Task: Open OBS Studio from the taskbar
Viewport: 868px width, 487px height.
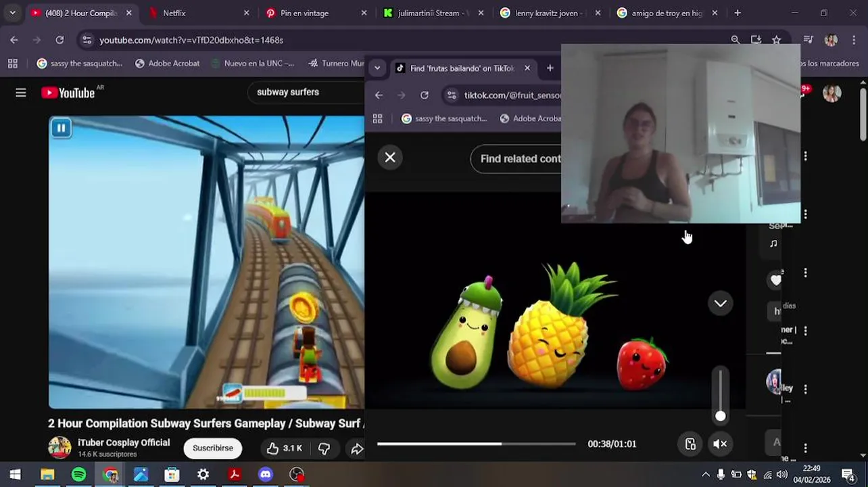Action: [297, 475]
